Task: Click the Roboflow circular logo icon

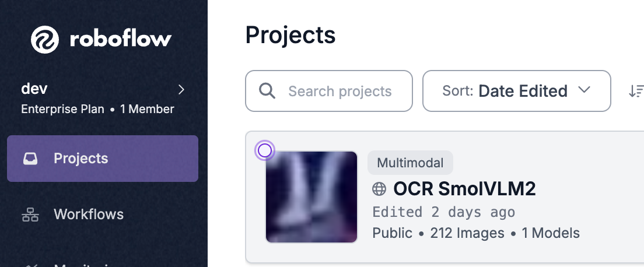Action: tap(45, 40)
